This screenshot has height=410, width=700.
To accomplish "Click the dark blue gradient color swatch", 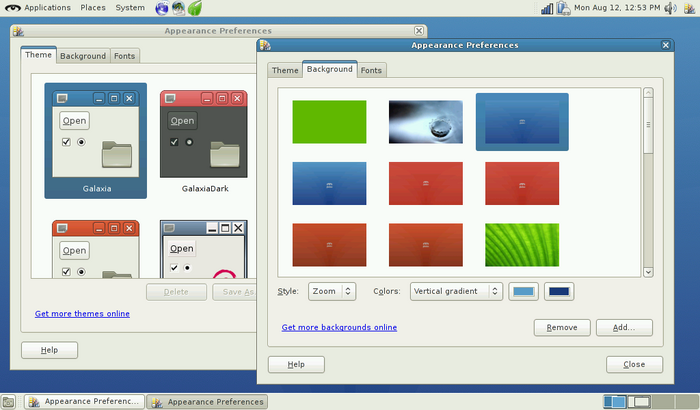I will [x=559, y=291].
